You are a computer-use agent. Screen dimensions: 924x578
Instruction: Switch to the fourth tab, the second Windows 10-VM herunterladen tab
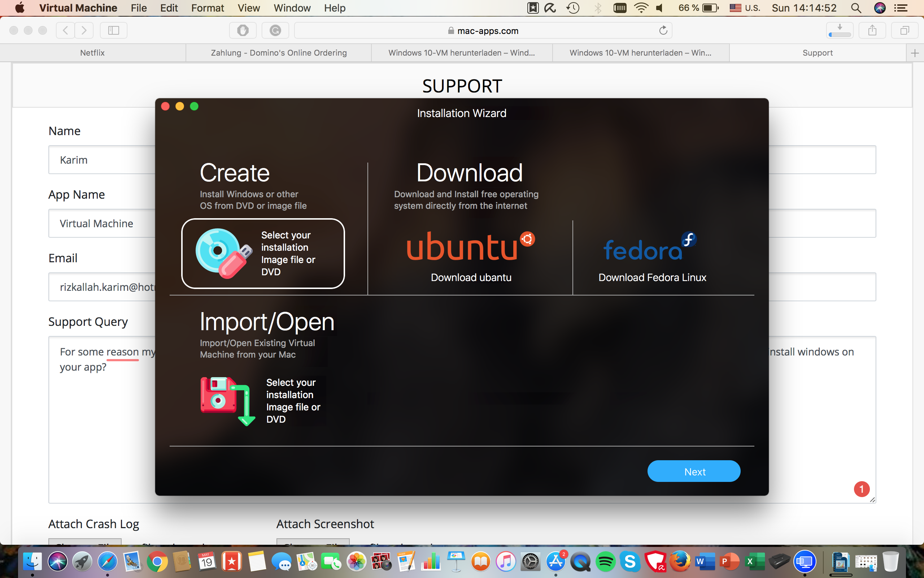[641, 53]
